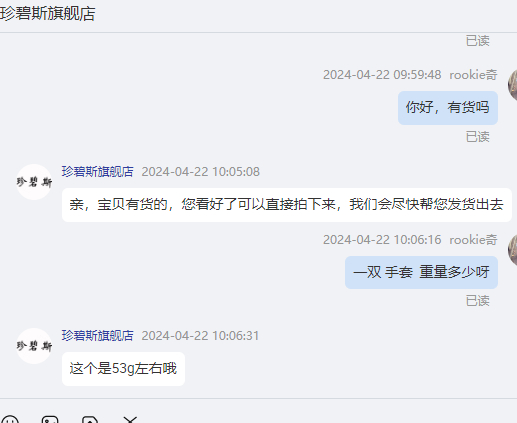Click username rookie奇 beside 09:59:48
Screen dimensions: 517x423
[x=473, y=75]
